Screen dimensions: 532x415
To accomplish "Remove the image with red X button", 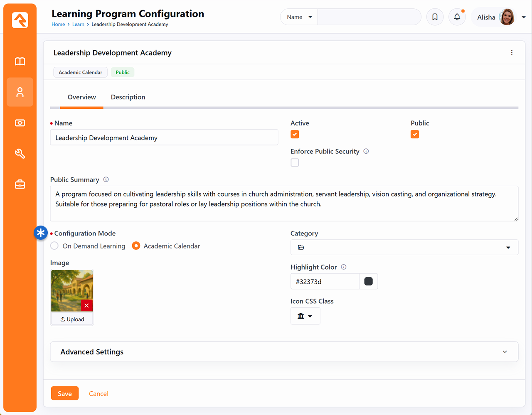I will (x=86, y=305).
